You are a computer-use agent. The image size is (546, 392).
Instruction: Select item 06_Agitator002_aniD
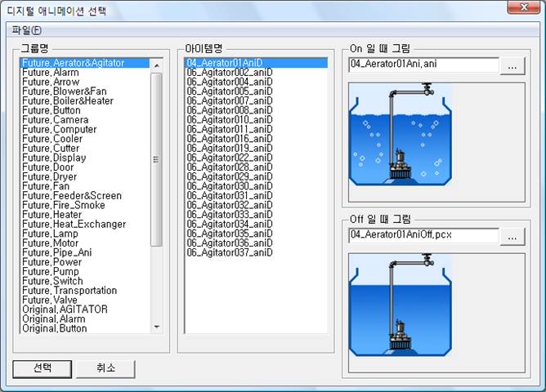click(256, 73)
